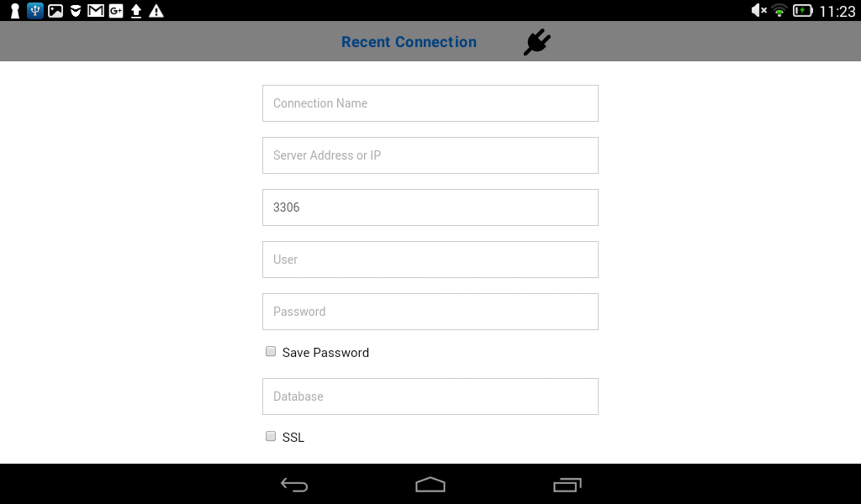Tap the picture notification icon

point(55,10)
